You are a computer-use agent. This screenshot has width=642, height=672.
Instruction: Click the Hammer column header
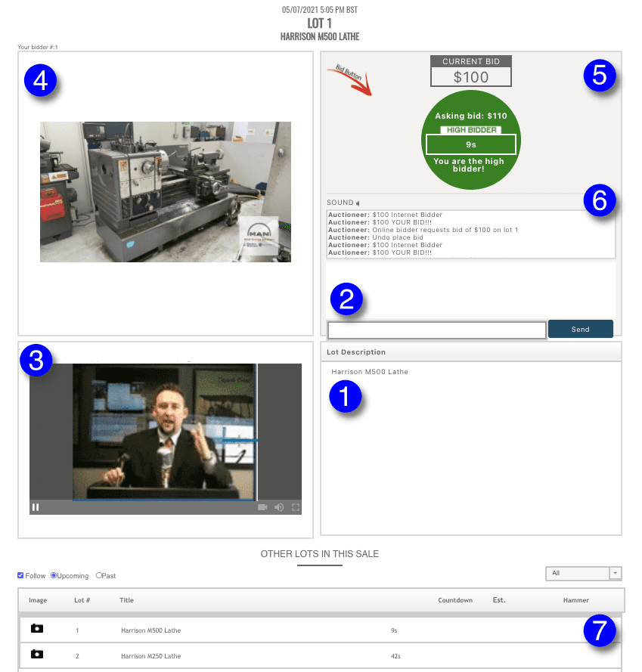[x=575, y=599]
